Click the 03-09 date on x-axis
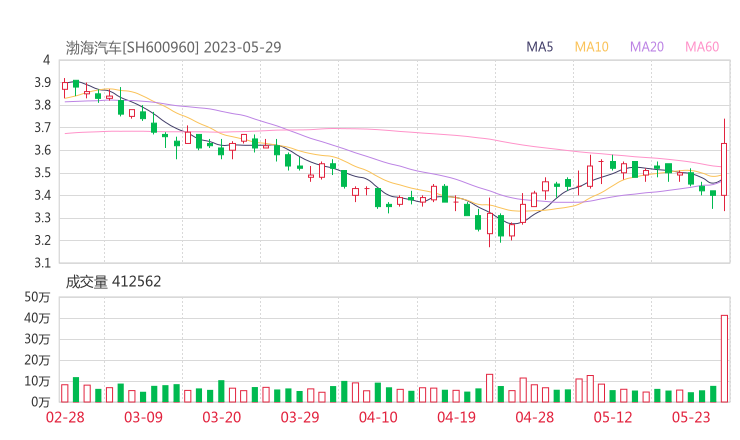This screenshot has width=740, height=440. pyautogui.click(x=143, y=417)
